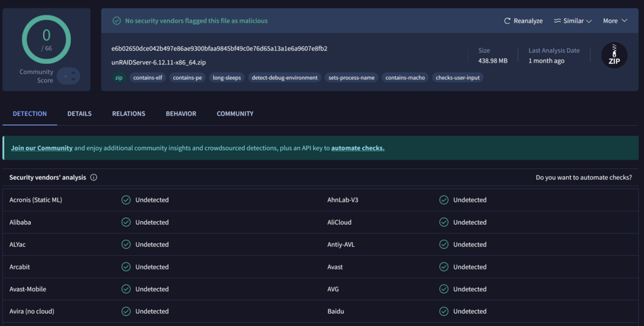The width and height of the screenshot is (644, 326).
Task: Click the Undetected check icon for Baidu
Action: 444,311
